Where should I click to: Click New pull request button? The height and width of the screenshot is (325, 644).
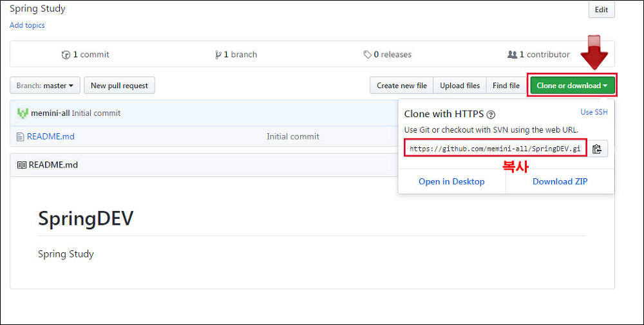point(119,86)
